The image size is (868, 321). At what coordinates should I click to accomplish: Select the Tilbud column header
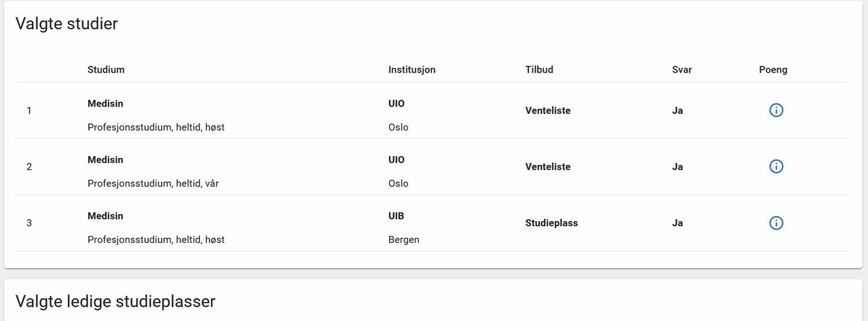coord(539,69)
